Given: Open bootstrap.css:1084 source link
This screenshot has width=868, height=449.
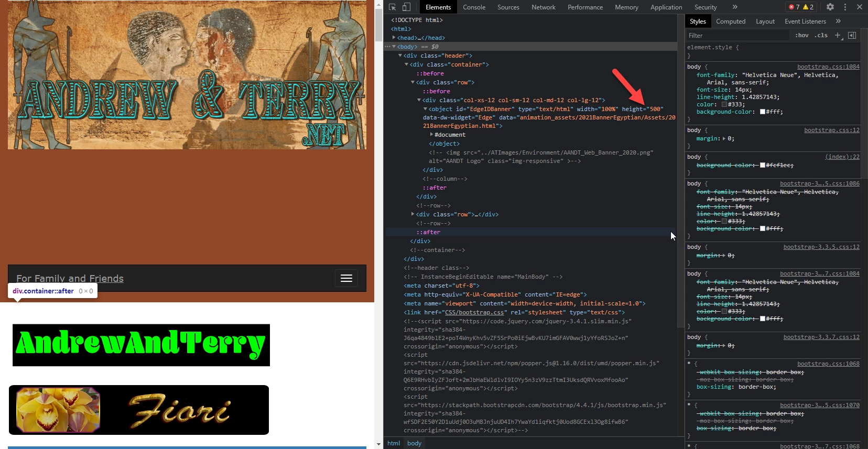Looking at the screenshot, I should point(828,67).
